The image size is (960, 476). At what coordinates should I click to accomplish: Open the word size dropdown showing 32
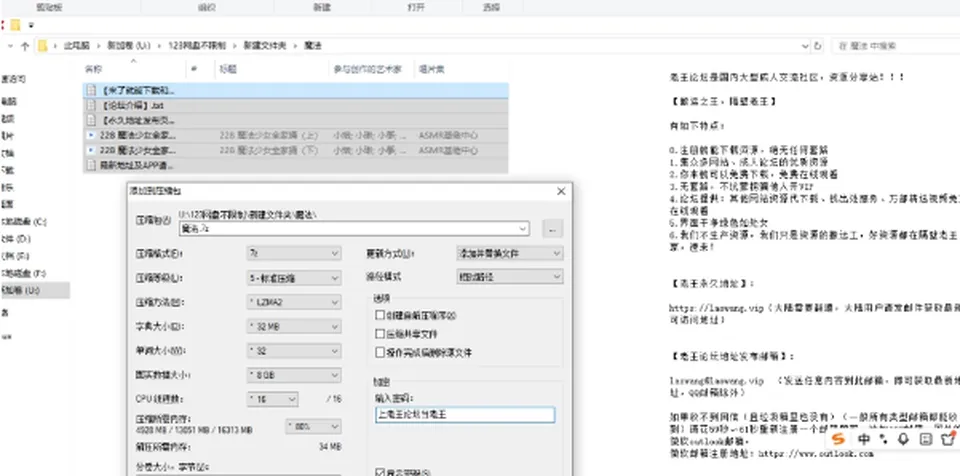tap(294, 351)
